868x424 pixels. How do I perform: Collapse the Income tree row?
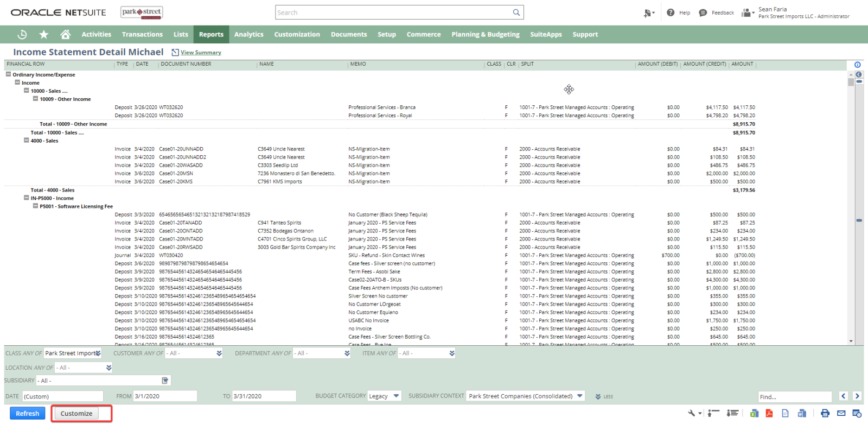(x=17, y=83)
